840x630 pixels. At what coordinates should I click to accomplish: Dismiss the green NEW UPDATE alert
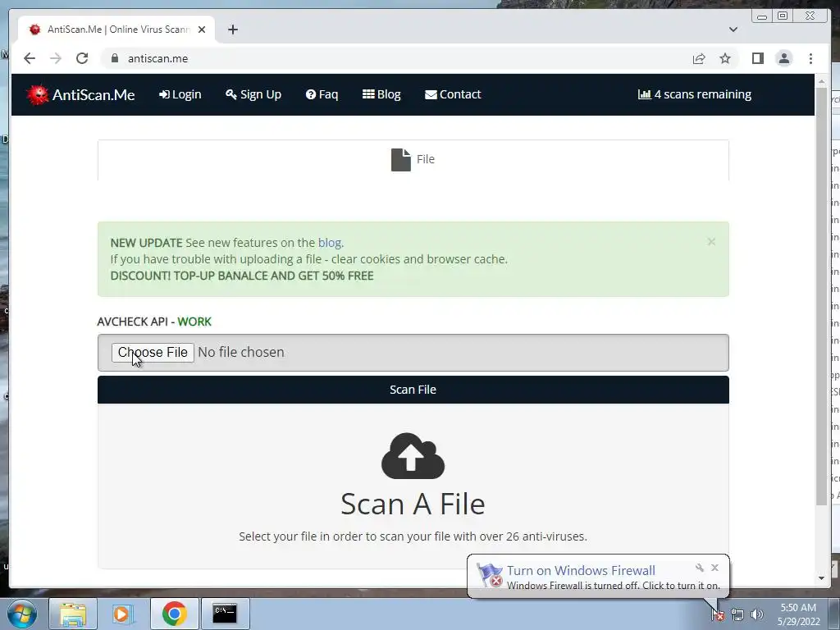(x=711, y=242)
